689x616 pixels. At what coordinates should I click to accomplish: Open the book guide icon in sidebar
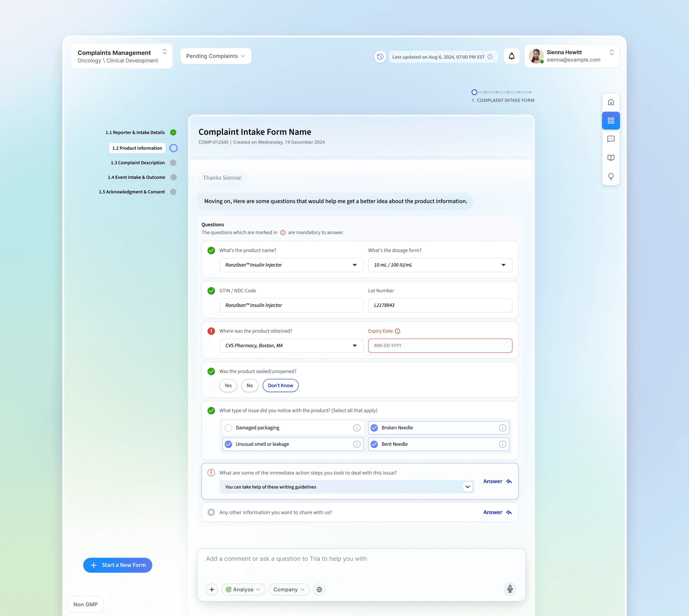point(610,158)
